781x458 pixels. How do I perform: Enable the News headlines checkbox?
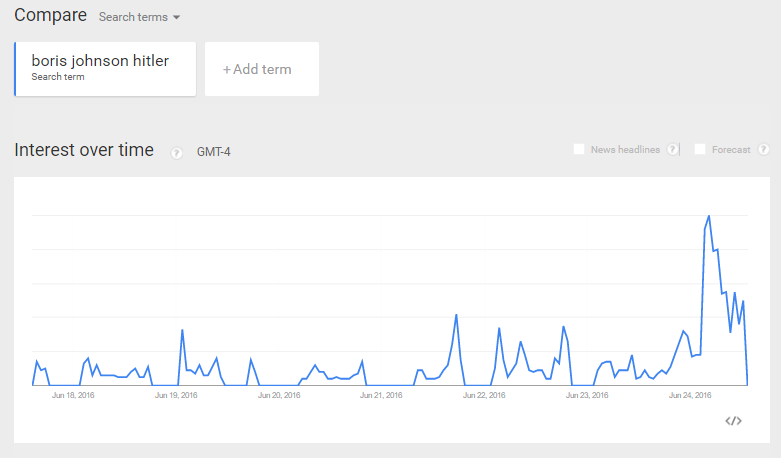(579, 149)
